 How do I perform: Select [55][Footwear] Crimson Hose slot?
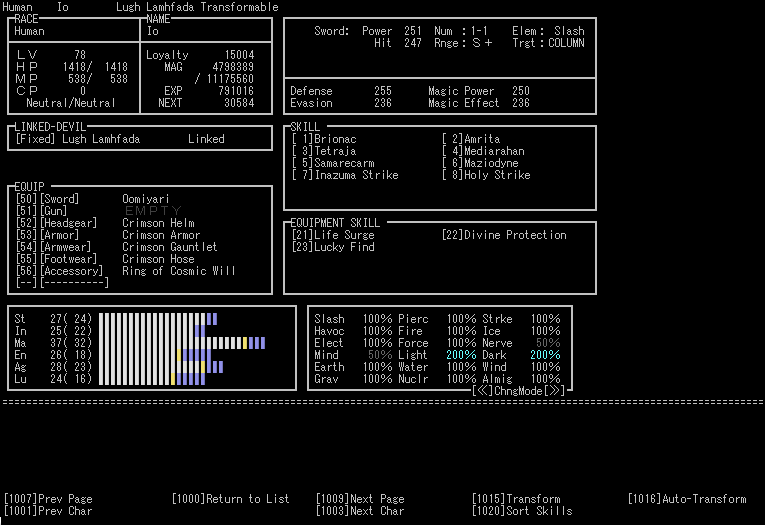[x=105, y=259]
